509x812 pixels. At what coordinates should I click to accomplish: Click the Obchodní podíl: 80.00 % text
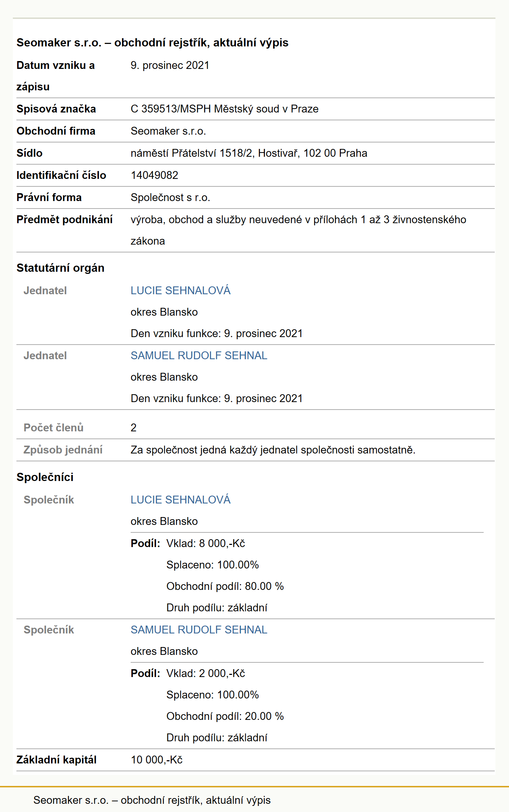point(225,586)
